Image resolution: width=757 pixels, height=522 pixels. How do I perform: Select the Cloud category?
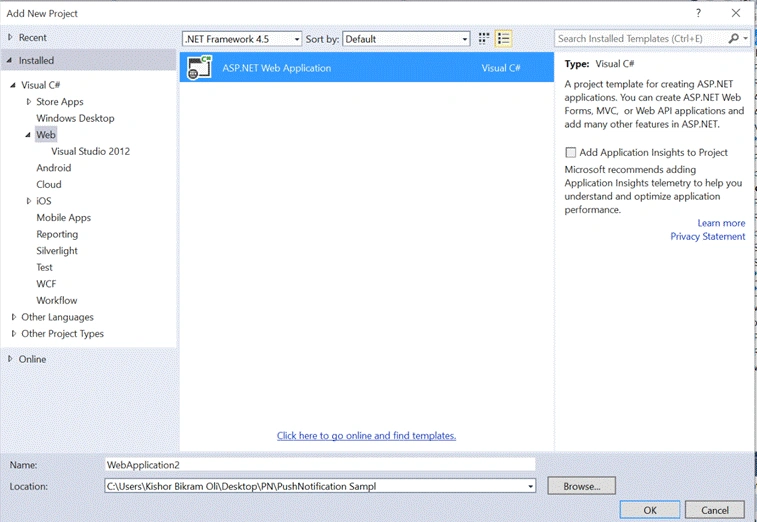[x=49, y=184]
